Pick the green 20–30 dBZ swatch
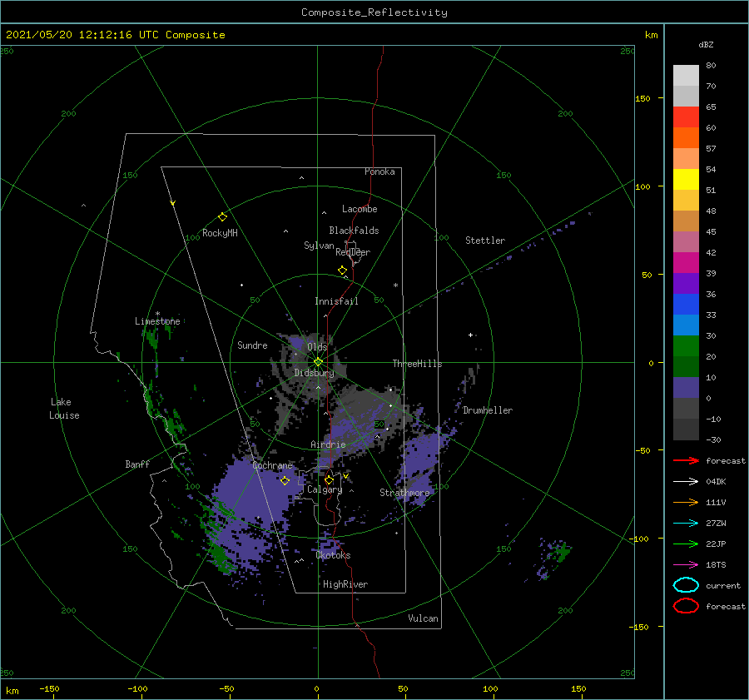 click(x=686, y=346)
